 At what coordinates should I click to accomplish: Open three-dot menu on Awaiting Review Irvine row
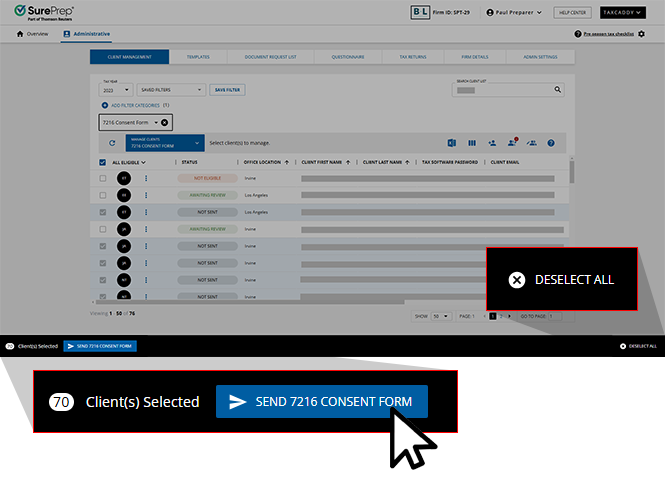(x=146, y=229)
